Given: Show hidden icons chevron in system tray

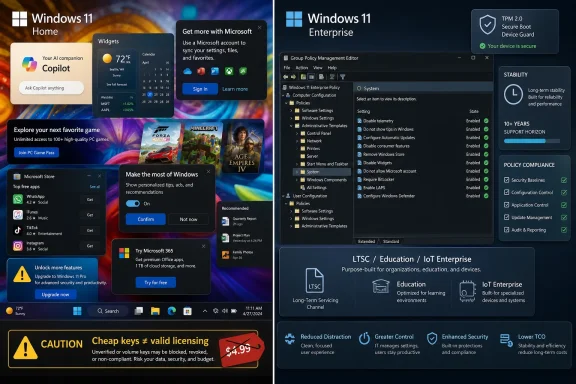Looking at the screenshot, I should (205, 311).
